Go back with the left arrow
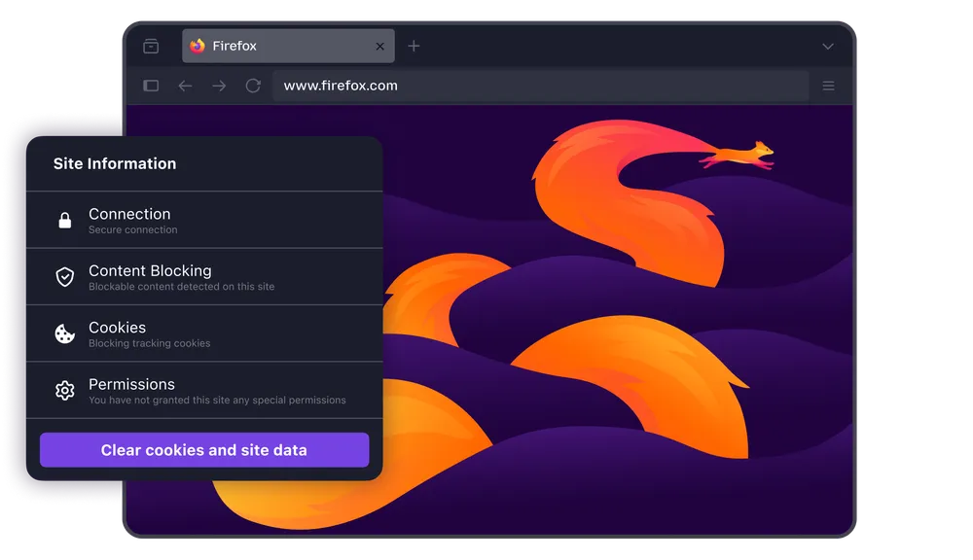Screen dimensions: 973x560 (185, 86)
